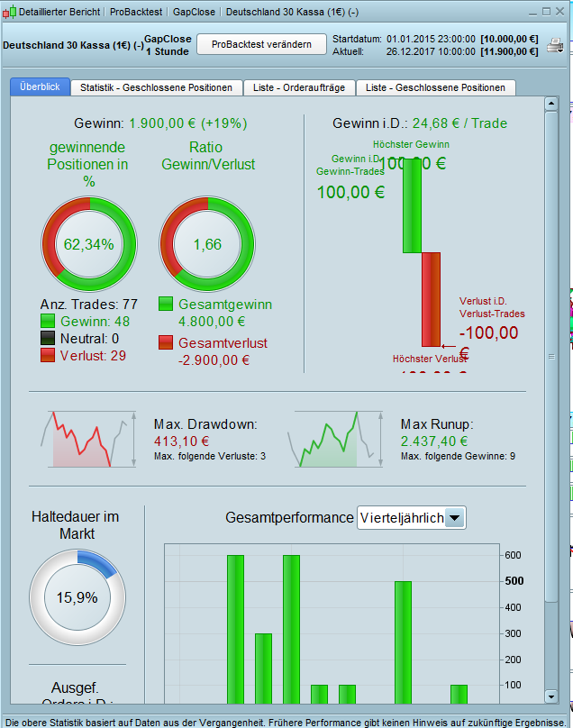Click the vertical scrollbar thumb
The height and width of the screenshot is (728, 573).
pyautogui.click(x=551, y=357)
